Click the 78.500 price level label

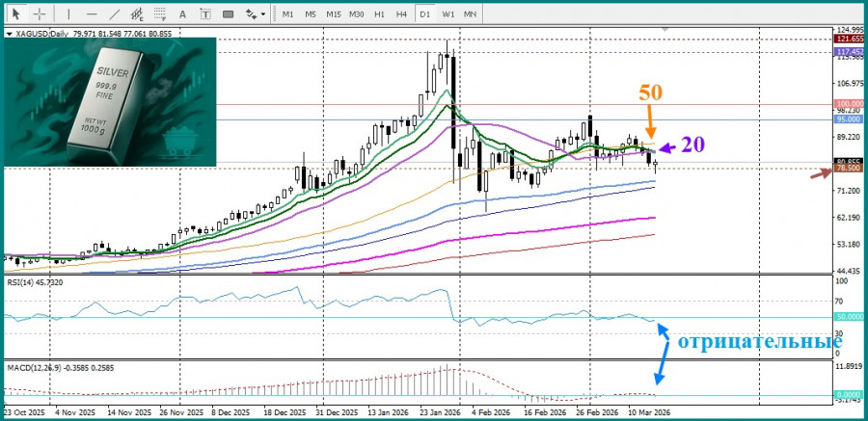849,169
